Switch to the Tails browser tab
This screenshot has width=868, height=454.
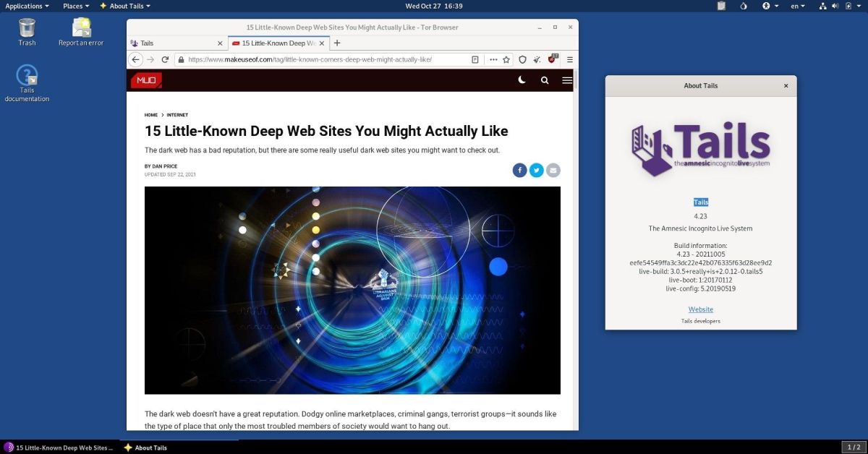(166, 43)
